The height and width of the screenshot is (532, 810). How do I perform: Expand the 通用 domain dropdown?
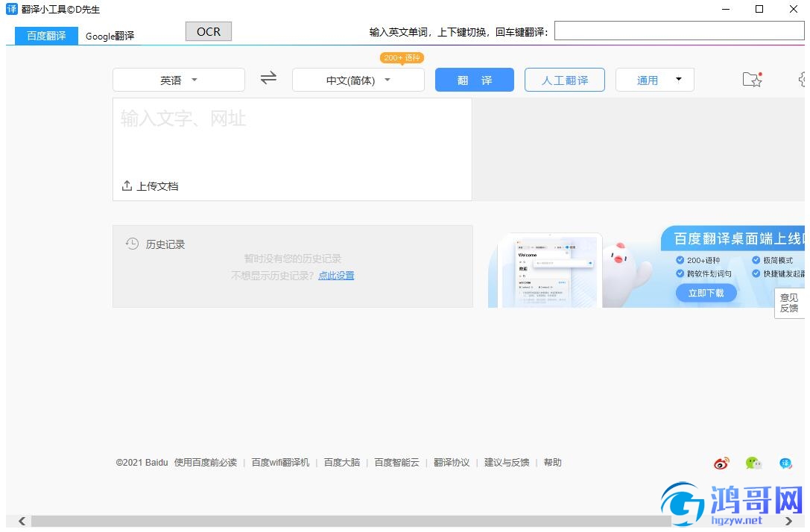tap(654, 80)
